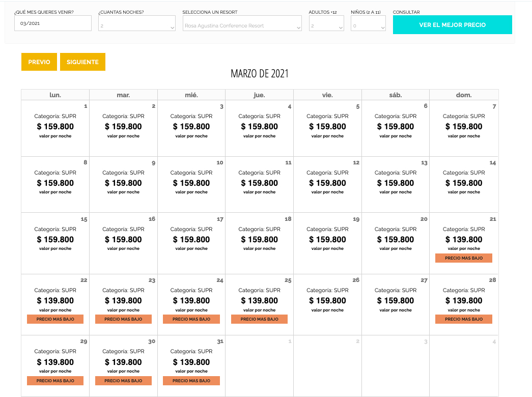The width and height of the screenshot is (532, 397).
Task: Select Precio Mas Bajo label for March 25
Action: pos(259,319)
